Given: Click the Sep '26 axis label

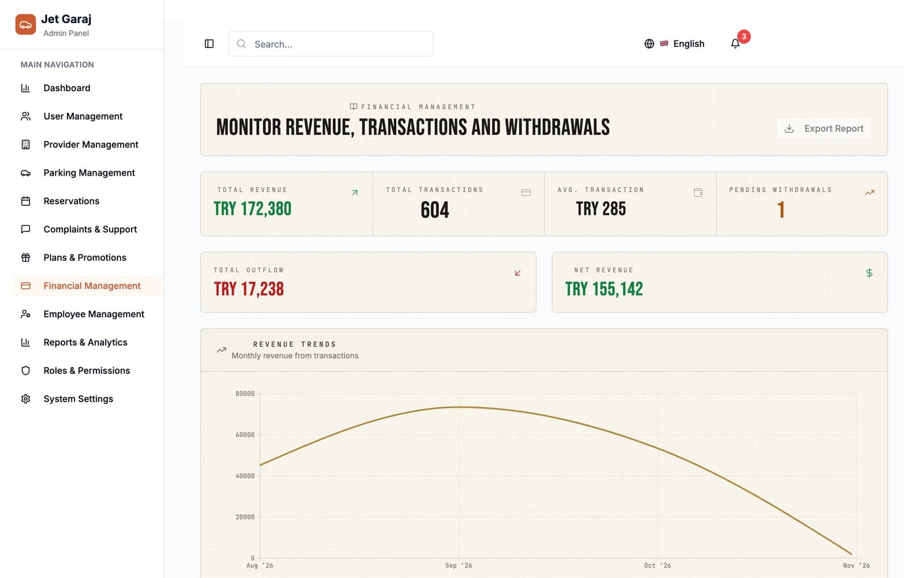Looking at the screenshot, I should 459,566.
